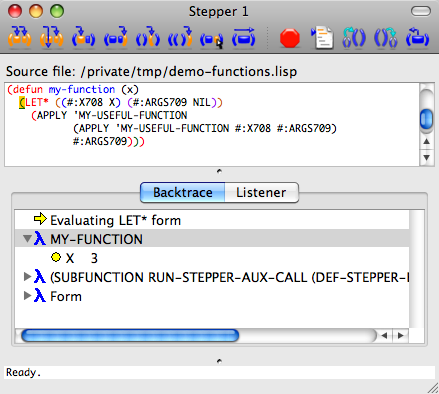
Task: Click the Step To End icon
Action: (x=180, y=37)
